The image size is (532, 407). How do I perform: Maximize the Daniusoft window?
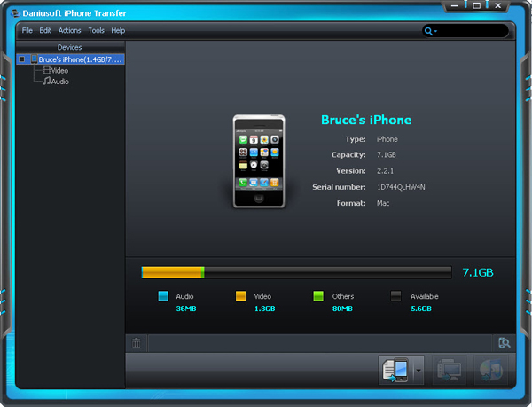(477, 6)
